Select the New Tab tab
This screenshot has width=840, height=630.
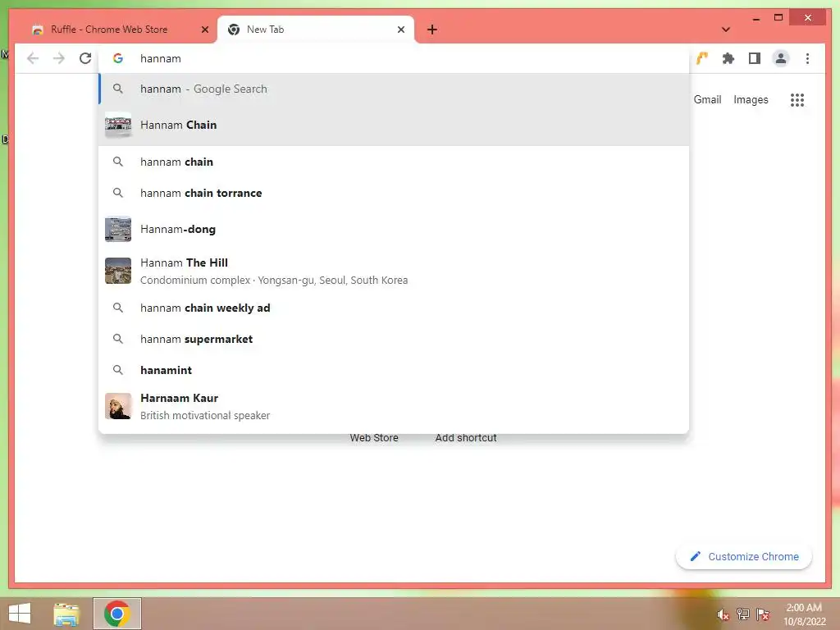[316, 30]
